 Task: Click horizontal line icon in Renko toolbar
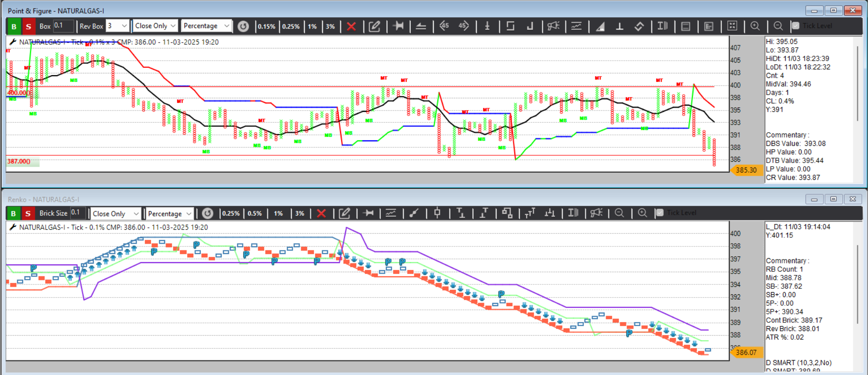[369, 213]
